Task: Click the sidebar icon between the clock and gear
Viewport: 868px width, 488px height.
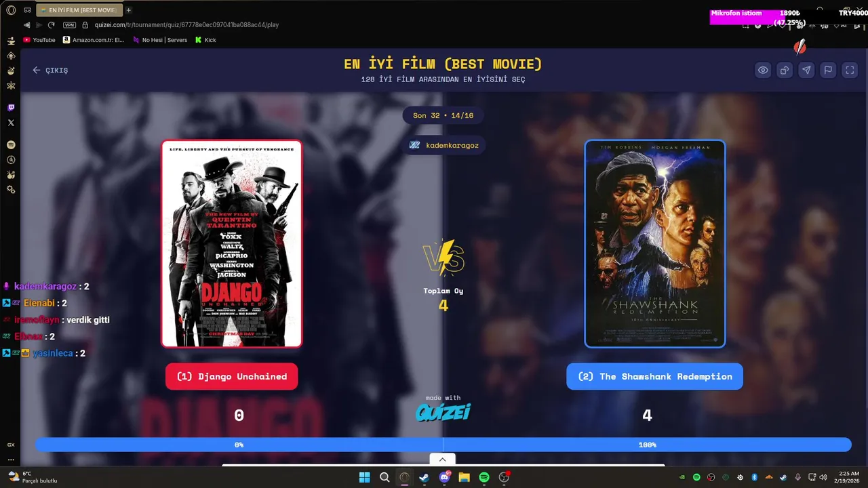Action: [11, 175]
